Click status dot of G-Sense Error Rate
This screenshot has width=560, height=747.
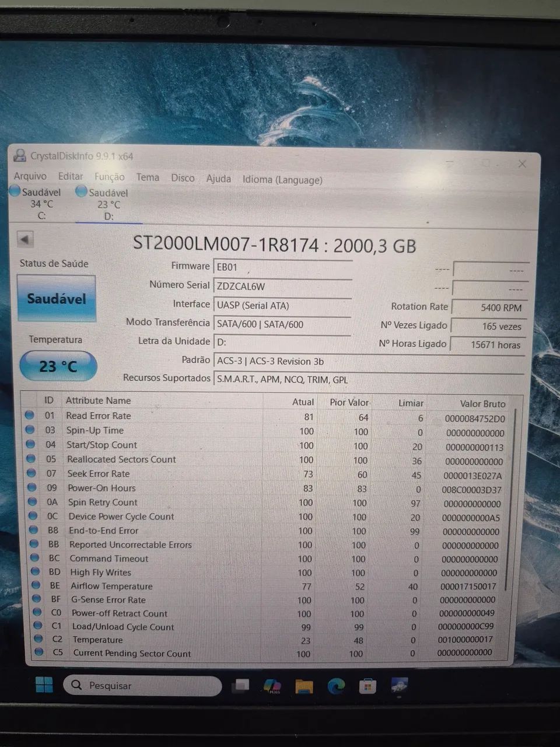[x=37, y=599]
